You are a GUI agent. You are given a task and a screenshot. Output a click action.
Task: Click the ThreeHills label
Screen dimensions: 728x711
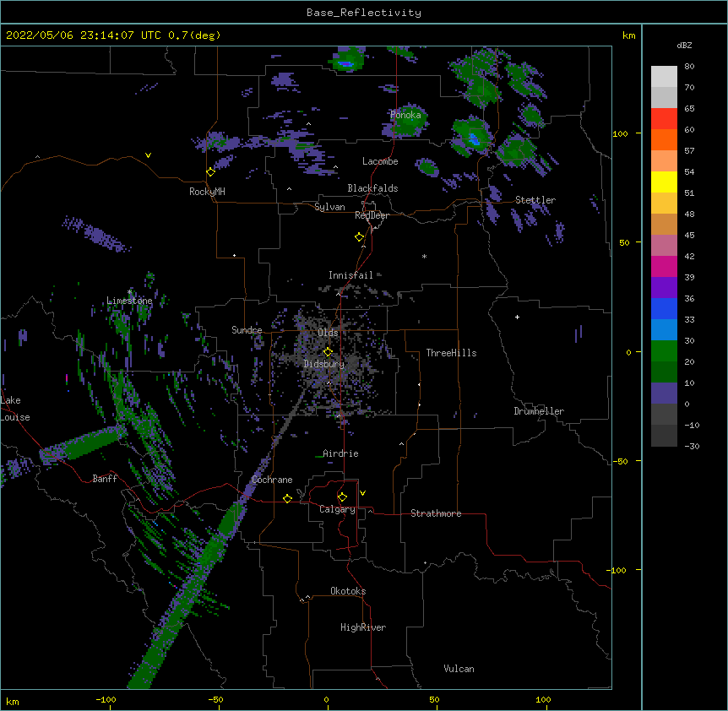click(x=451, y=353)
